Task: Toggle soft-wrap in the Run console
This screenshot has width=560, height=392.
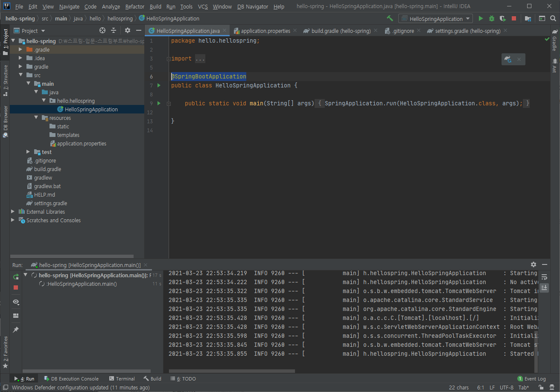Action: (544, 277)
